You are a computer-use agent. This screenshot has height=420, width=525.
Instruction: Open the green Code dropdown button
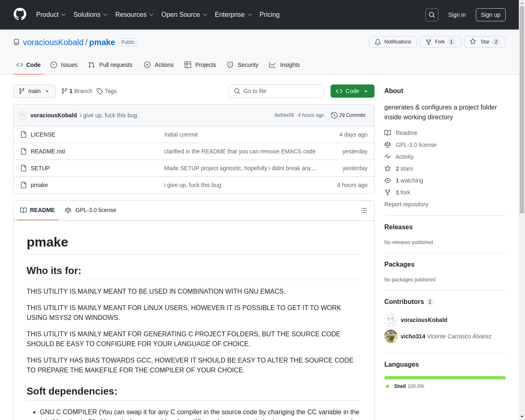point(352,91)
